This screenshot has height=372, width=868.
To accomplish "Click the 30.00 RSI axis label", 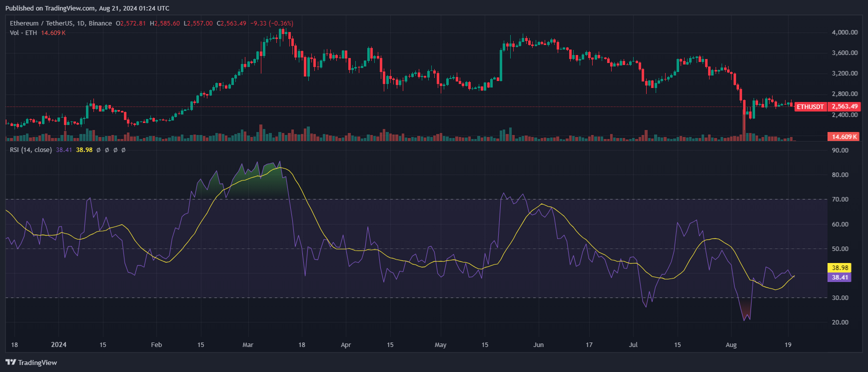I will tap(840, 298).
